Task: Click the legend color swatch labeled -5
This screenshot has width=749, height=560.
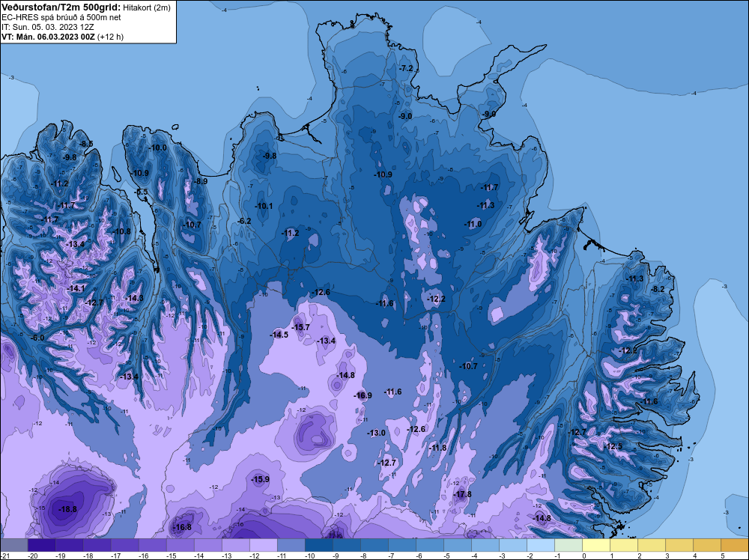Action: point(457,545)
